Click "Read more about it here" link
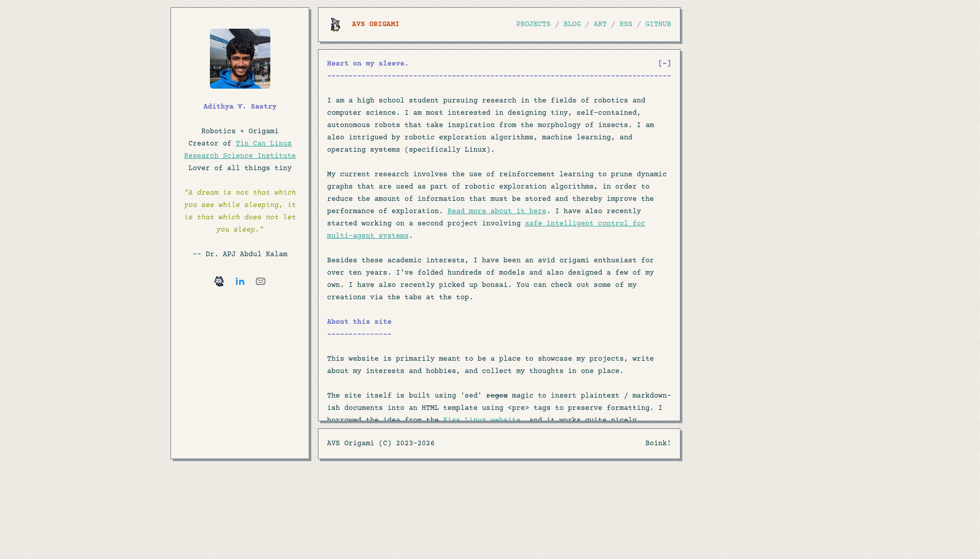The width and height of the screenshot is (980, 559). pyautogui.click(x=497, y=212)
